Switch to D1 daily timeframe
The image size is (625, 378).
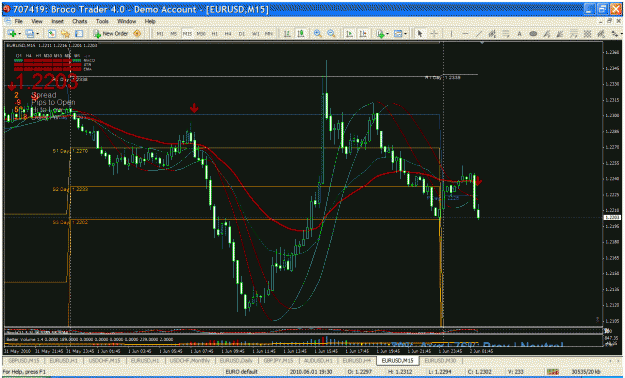pyautogui.click(x=242, y=34)
